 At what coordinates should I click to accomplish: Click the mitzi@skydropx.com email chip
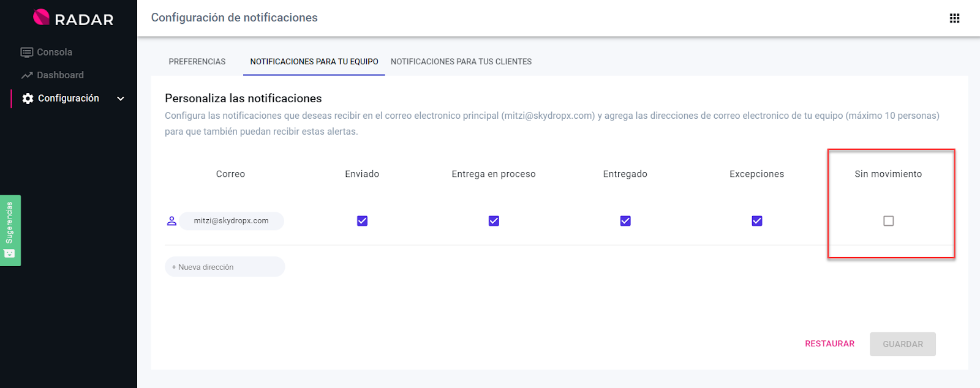click(231, 221)
